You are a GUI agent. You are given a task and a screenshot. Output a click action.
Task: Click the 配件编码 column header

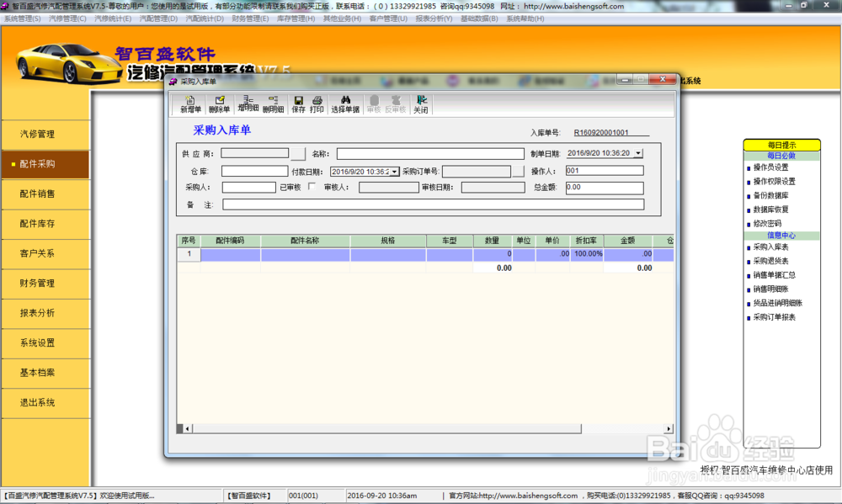tap(231, 241)
